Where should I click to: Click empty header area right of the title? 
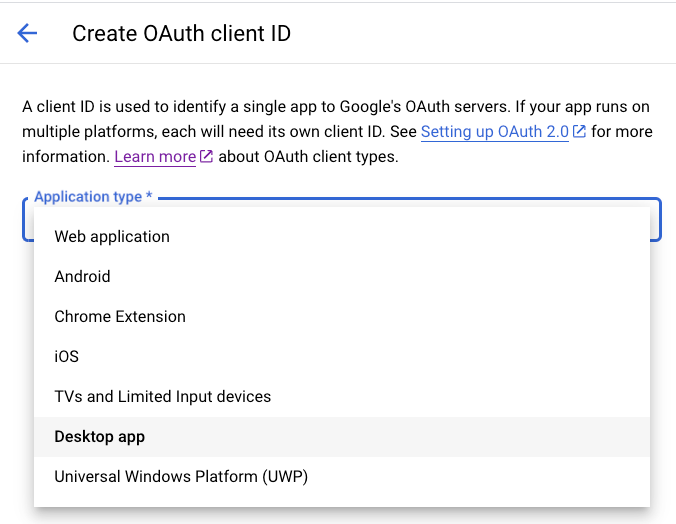point(480,33)
